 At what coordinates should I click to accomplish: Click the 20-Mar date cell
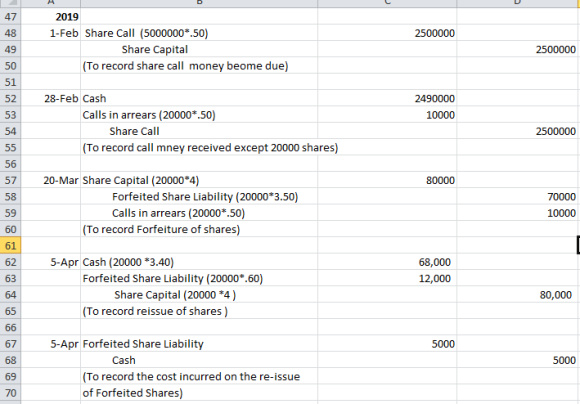click(x=51, y=180)
